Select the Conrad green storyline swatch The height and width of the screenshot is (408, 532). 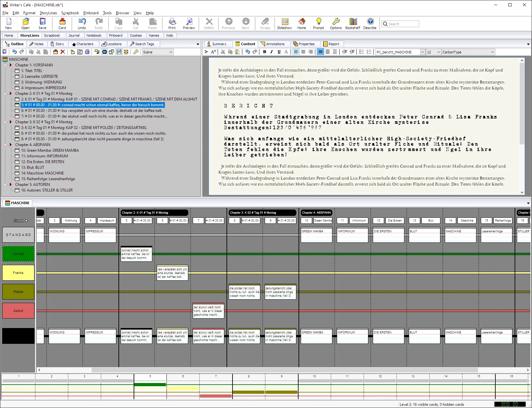(x=18, y=254)
